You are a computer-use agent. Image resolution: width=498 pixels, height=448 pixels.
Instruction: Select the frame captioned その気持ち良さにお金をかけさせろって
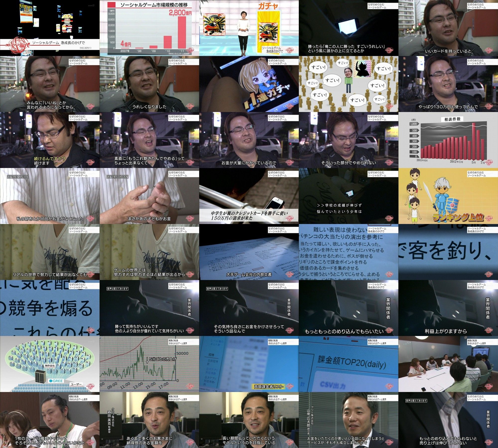click(249, 308)
